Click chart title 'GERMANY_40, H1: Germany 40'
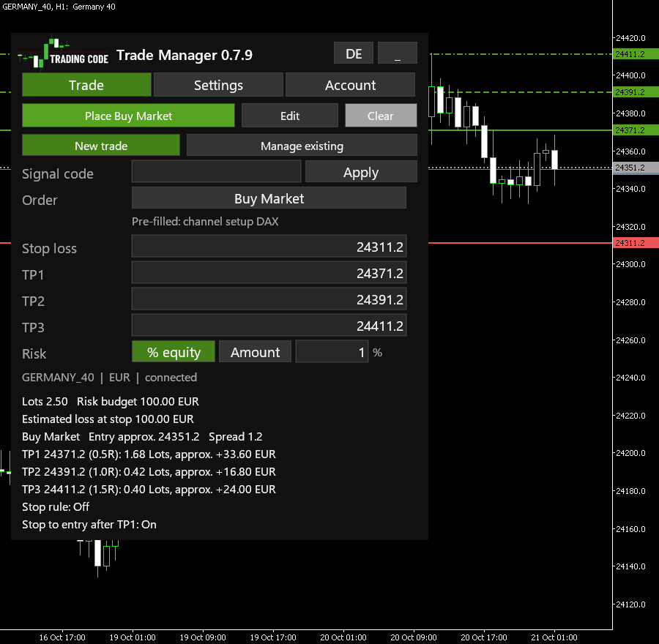659x644 pixels. pyautogui.click(x=59, y=7)
